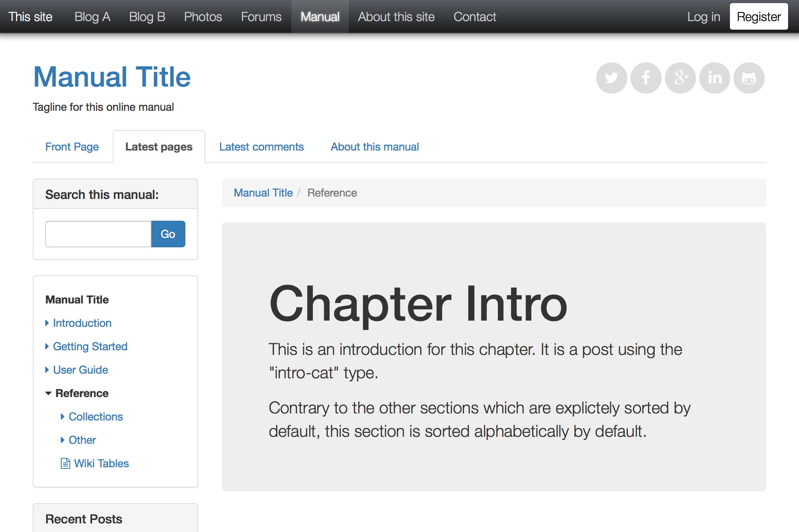Expand the Collections sub-chapter arrow
Viewport: 799px width, 532px height.
(63, 417)
